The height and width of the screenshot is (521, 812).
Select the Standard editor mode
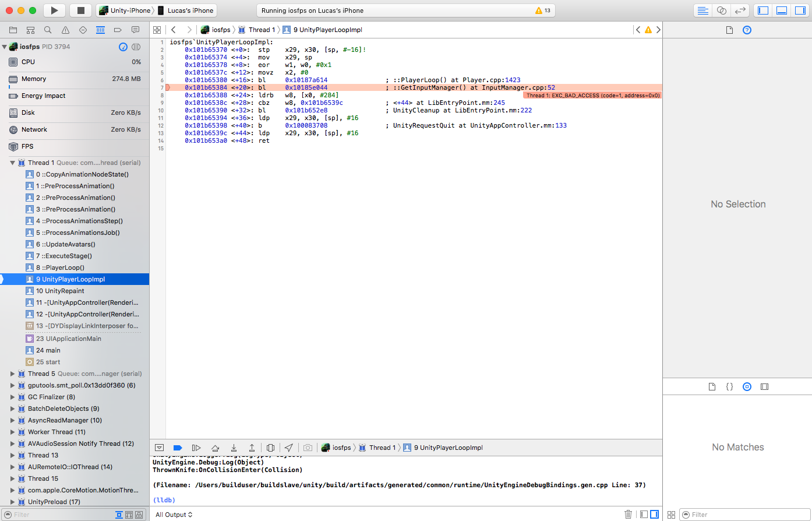[x=703, y=10]
